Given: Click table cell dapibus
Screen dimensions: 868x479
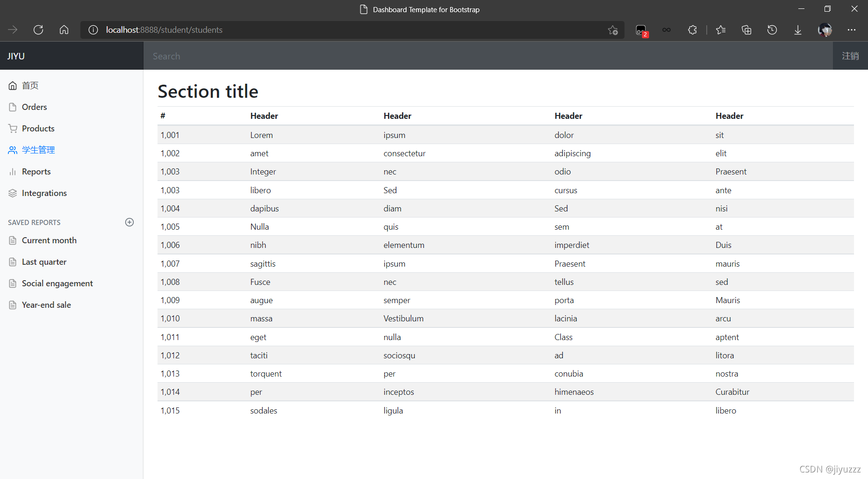Looking at the screenshot, I should (x=265, y=209).
